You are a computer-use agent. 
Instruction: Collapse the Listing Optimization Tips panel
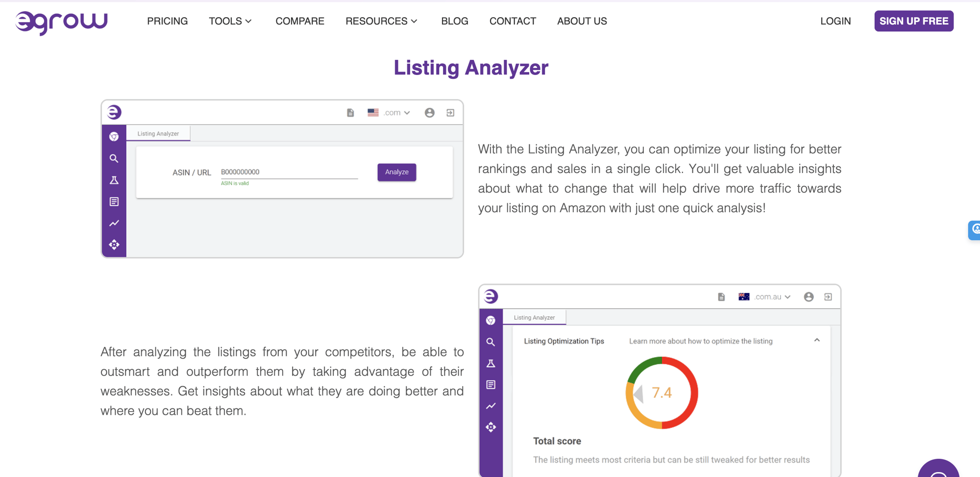click(x=817, y=340)
